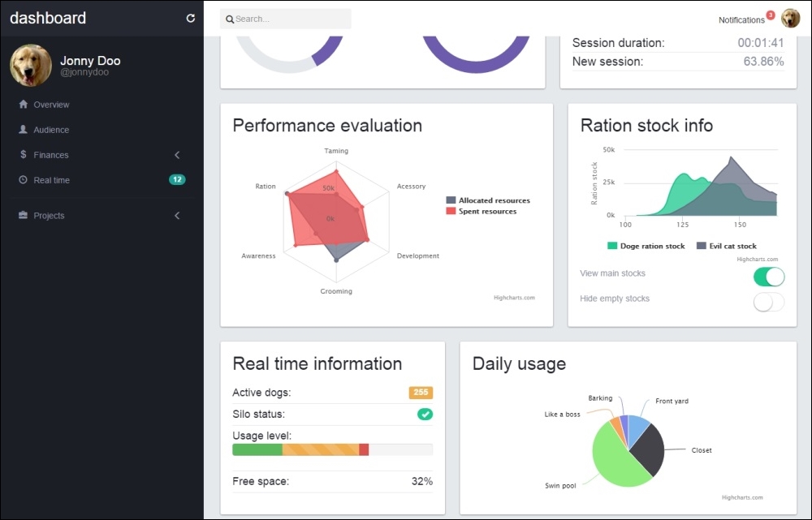The image size is (812, 520).
Task: Click the Real time clock icon
Action: [x=23, y=179]
